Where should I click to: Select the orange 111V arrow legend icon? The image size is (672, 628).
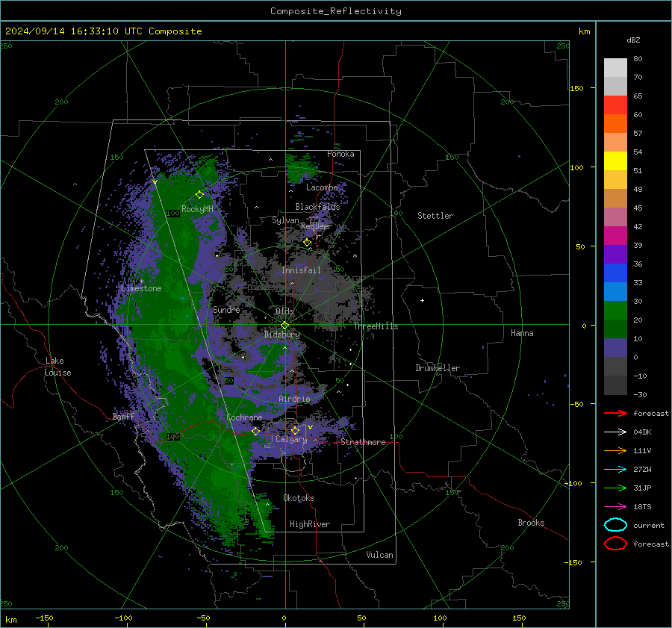615,450
